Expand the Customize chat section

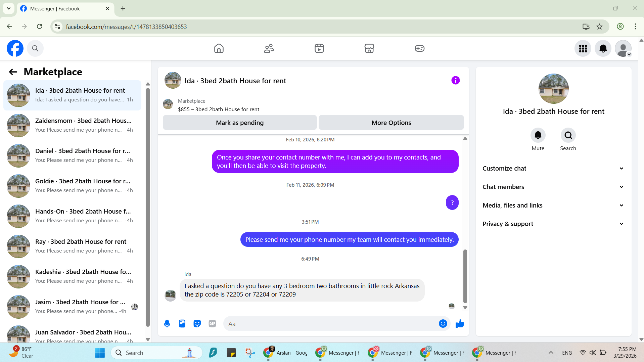[x=553, y=169]
